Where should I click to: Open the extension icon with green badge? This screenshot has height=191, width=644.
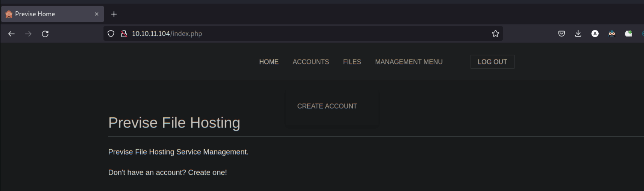tap(628, 34)
